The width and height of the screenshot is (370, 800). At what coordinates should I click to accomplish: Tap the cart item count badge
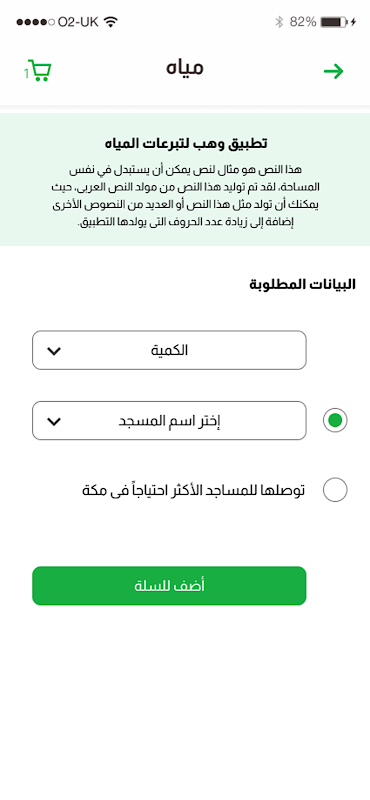point(26,74)
